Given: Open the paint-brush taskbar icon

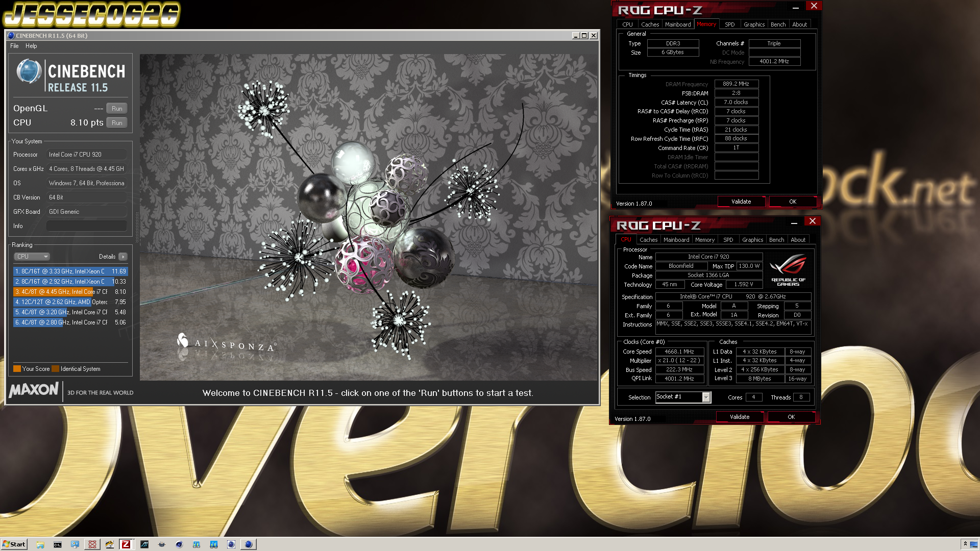Looking at the screenshot, I should click(x=110, y=544).
